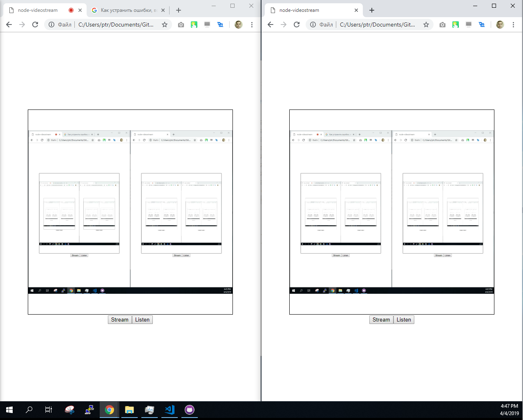Switch to node-videostream tab in left window
Image resolution: width=523 pixels, height=420 pixels.
coord(45,10)
